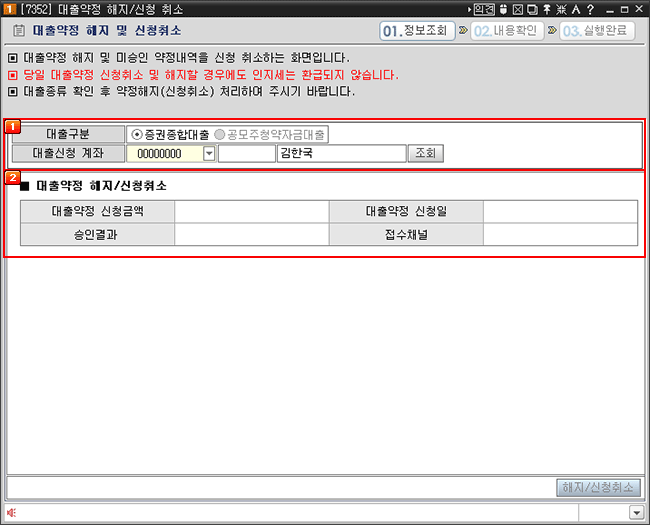The height and width of the screenshot is (525, 650).
Task: Click the blank field beside account number
Action: (x=246, y=154)
